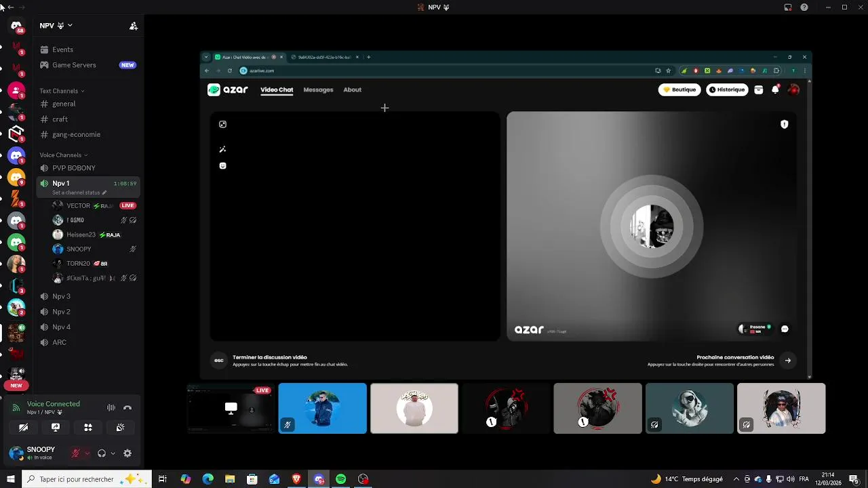
Task: Click Terminer la discussion vidéo esc button
Action: tap(218, 360)
